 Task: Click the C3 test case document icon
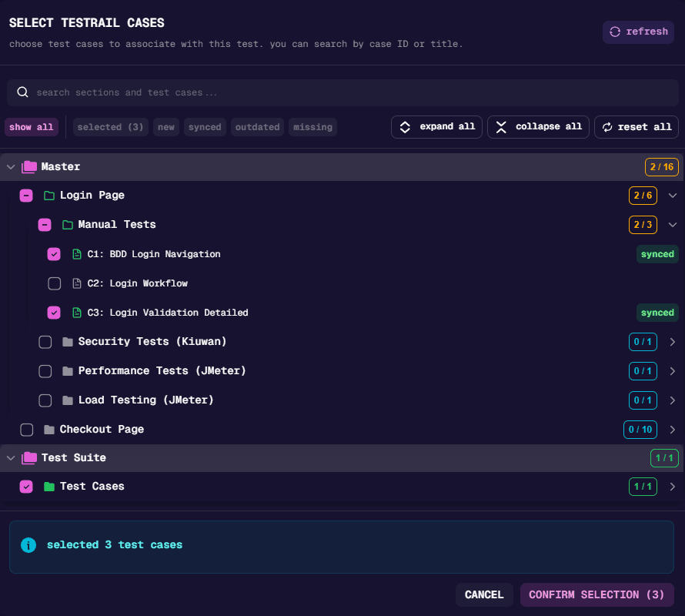pyautogui.click(x=77, y=313)
